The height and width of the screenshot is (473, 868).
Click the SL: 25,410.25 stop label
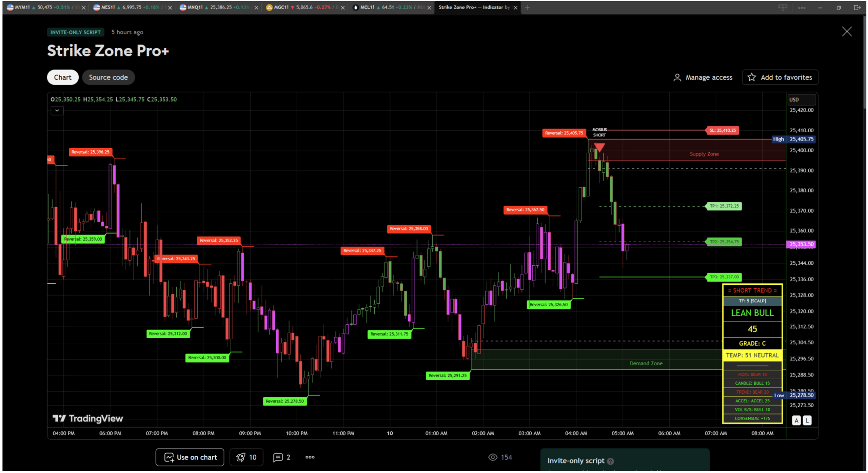coord(723,130)
